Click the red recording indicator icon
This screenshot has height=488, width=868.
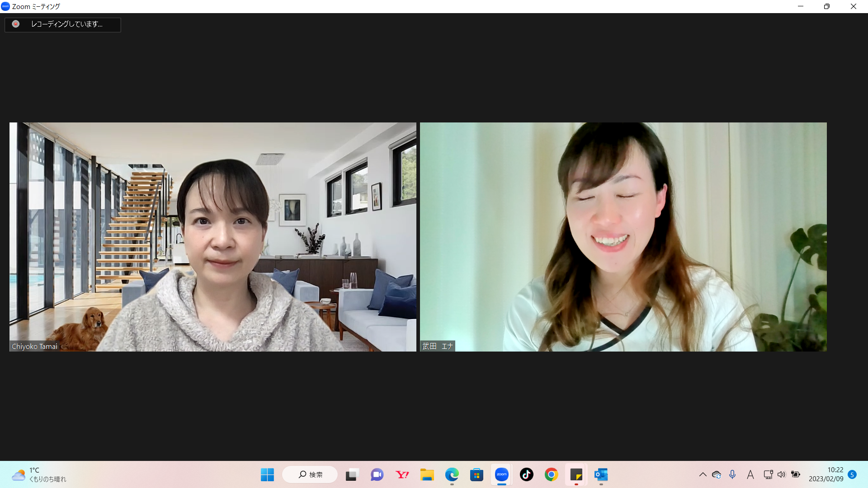tap(16, 24)
